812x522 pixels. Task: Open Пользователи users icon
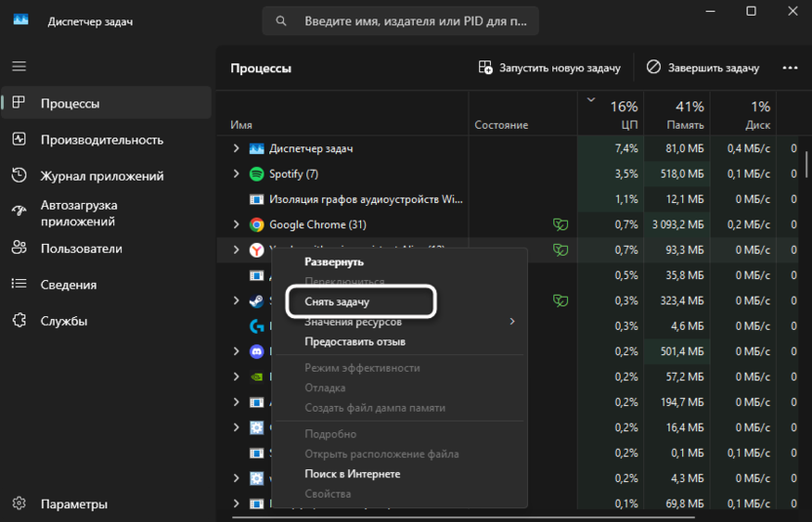pyautogui.click(x=20, y=249)
